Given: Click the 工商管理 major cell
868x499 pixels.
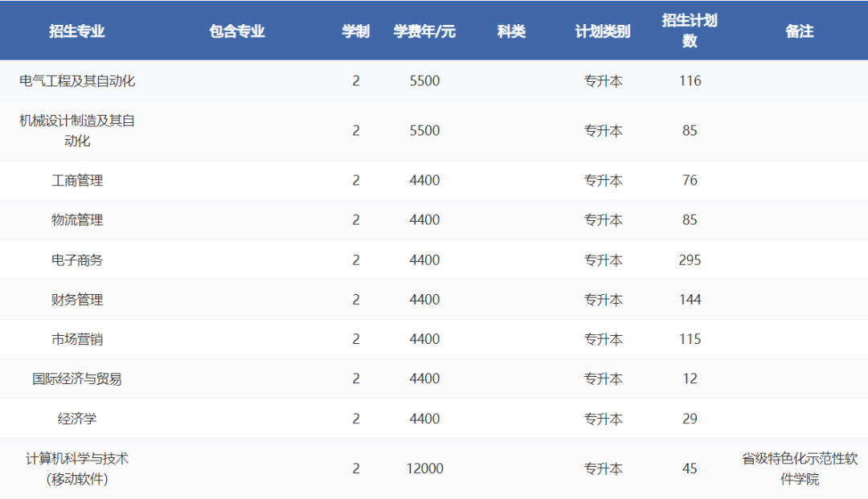Looking at the screenshot, I should click(77, 180).
